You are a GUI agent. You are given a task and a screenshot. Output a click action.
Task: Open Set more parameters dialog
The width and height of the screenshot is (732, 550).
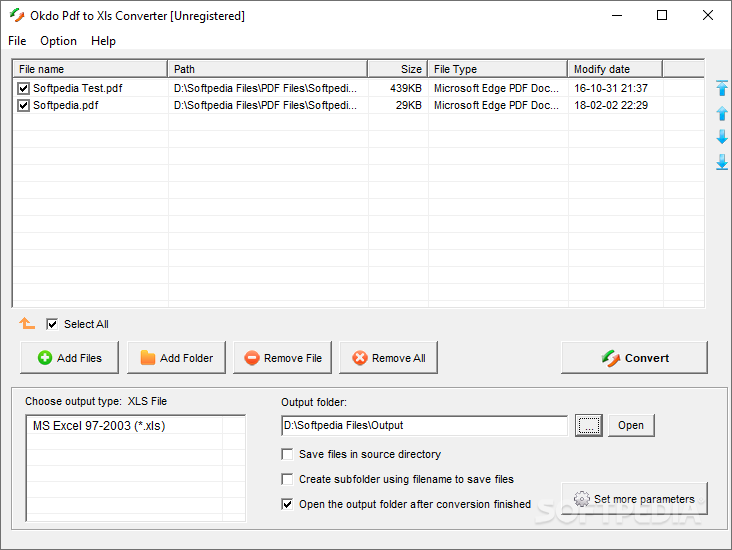(x=634, y=499)
